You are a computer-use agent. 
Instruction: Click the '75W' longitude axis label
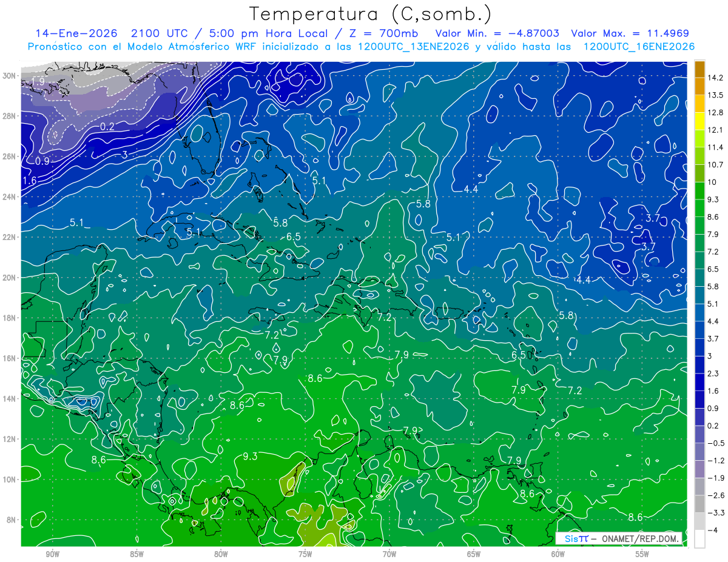pyautogui.click(x=305, y=554)
